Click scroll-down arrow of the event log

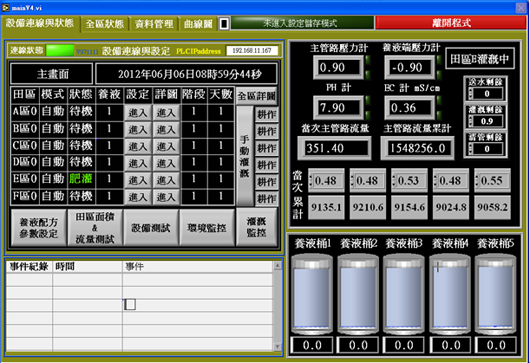(x=278, y=346)
